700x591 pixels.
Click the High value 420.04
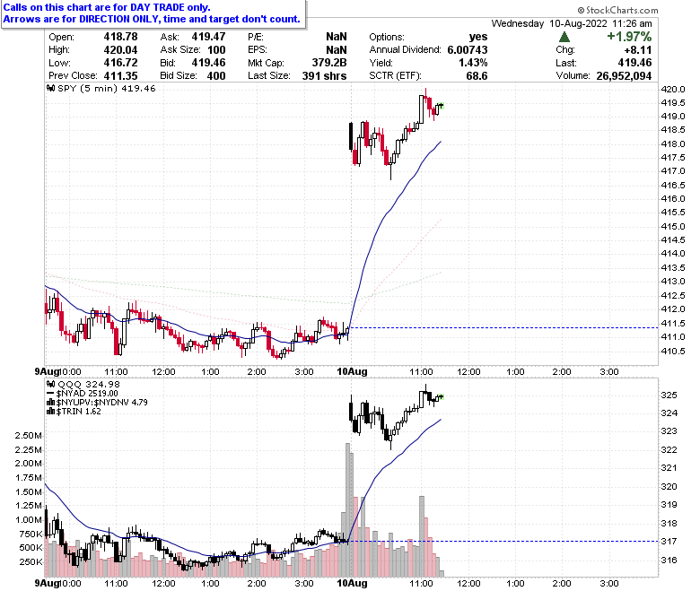(x=120, y=49)
